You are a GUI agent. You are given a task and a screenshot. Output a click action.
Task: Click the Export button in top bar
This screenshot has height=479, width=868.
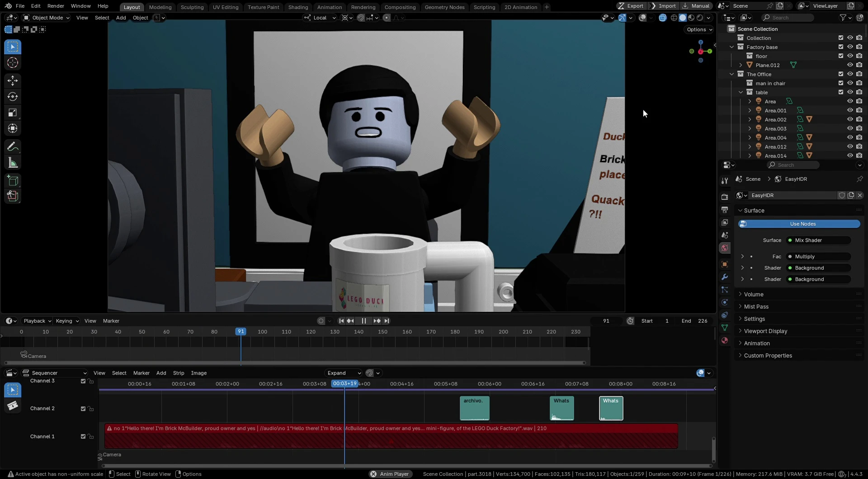click(631, 6)
